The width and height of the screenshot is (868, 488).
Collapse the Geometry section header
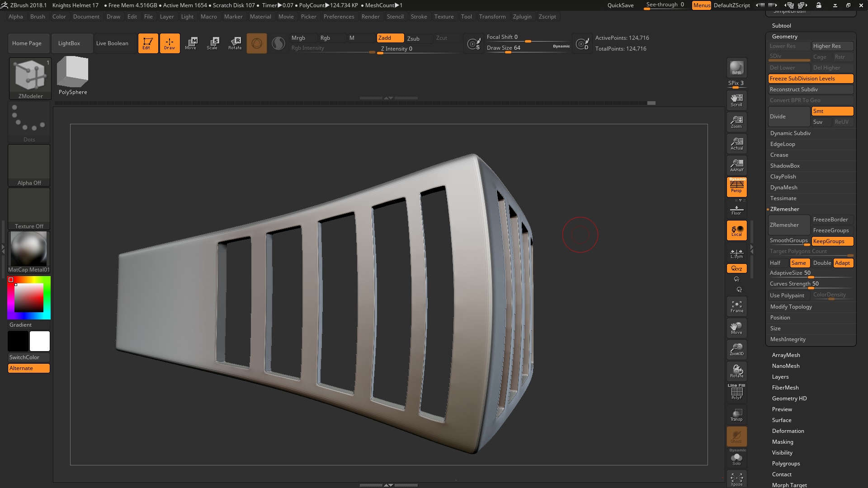tap(785, 37)
